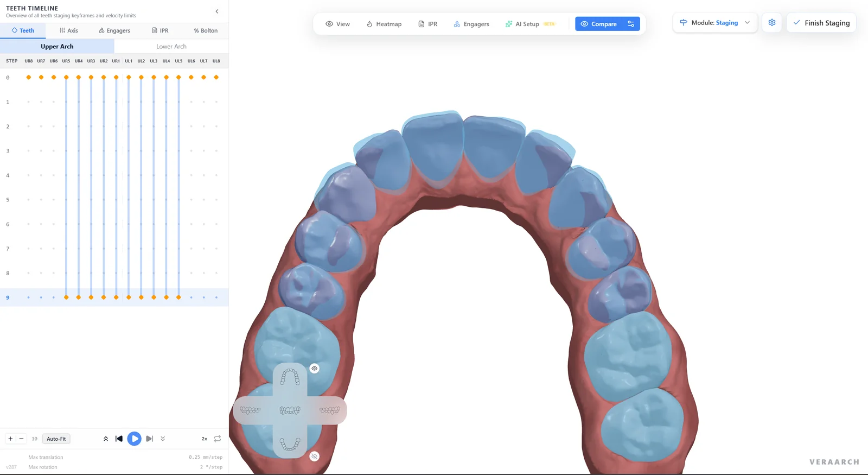
Task: Open the settings gear
Action: (772, 23)
